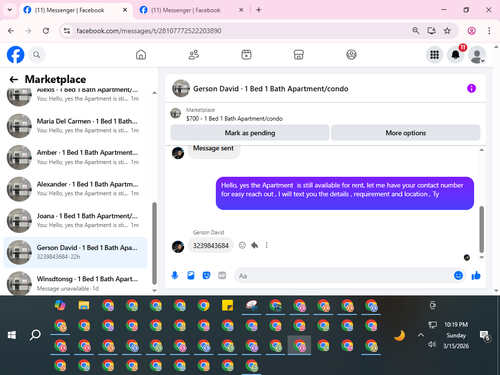
Task: Click the Gerson David chat header name
Action: click(271, 89)
